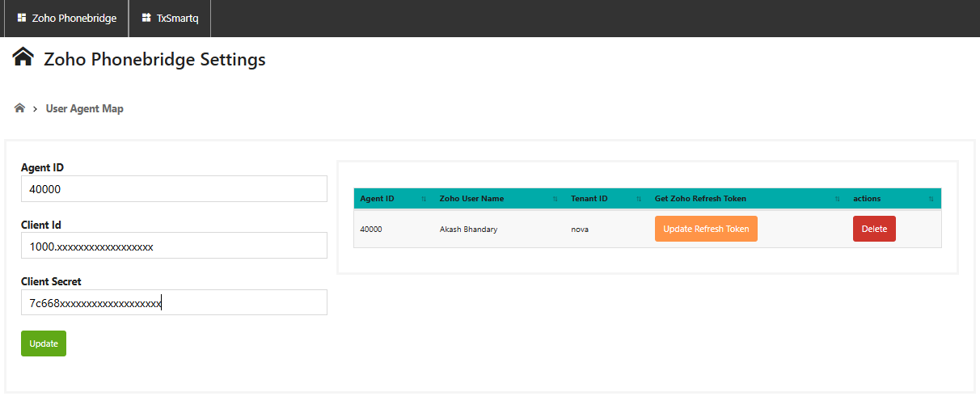Click the small home breadcrumb icon

tap(20, 107)
